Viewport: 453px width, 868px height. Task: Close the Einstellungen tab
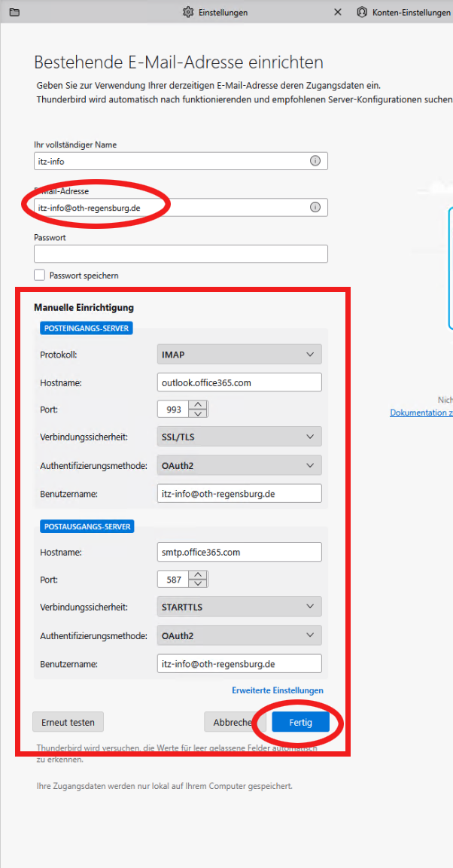coord(337,12)
